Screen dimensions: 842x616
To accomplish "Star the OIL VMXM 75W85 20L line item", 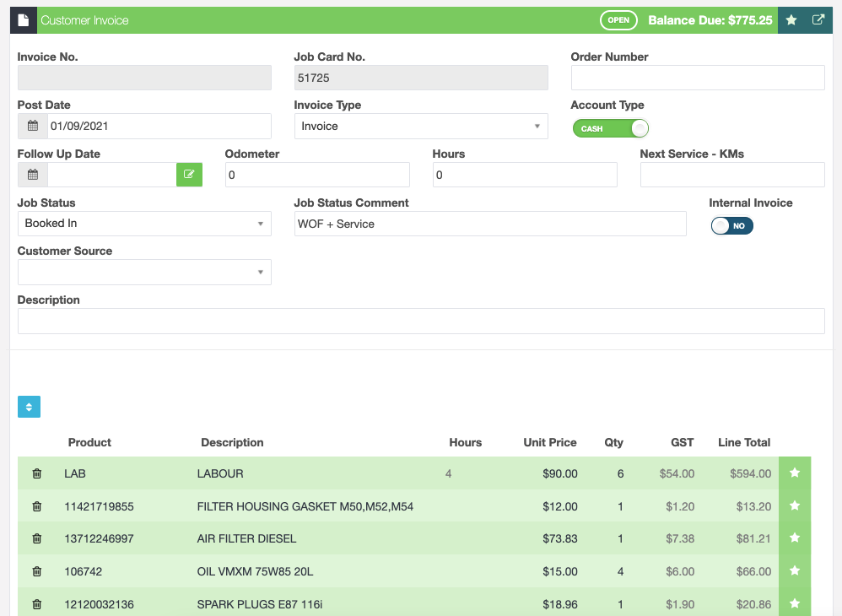I will [x=795, y=570].
